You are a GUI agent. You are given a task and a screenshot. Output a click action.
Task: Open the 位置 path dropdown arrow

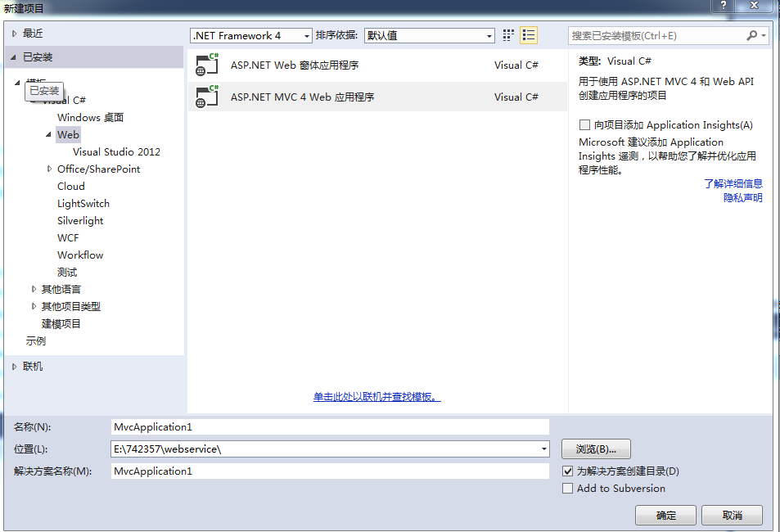(x=543, y=449)
